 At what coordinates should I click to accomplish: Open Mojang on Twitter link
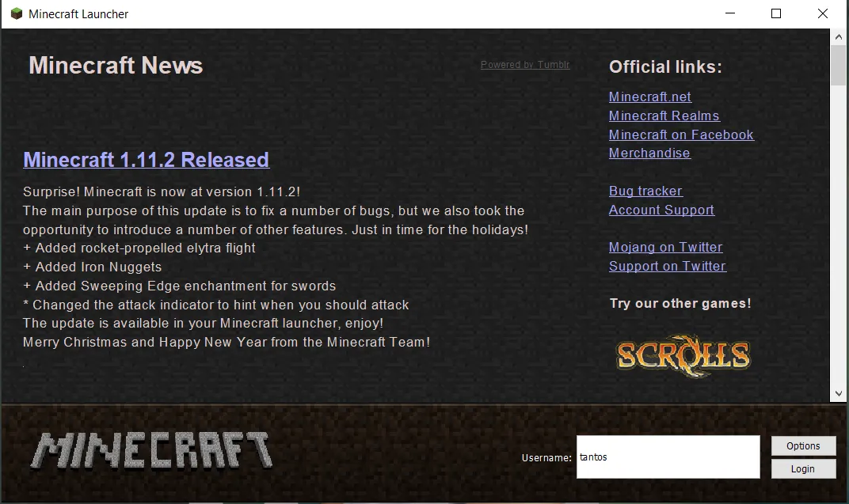click(x=665, y=247)
